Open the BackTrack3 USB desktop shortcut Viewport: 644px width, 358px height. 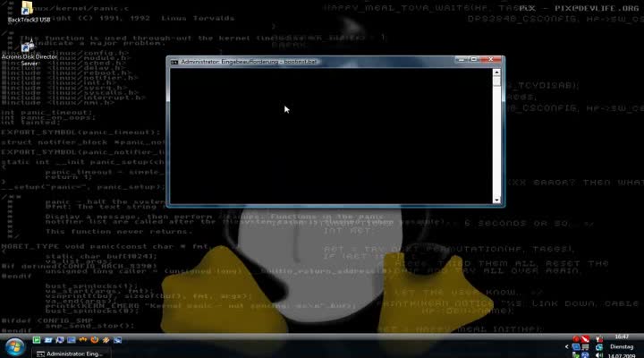(27, 12)
